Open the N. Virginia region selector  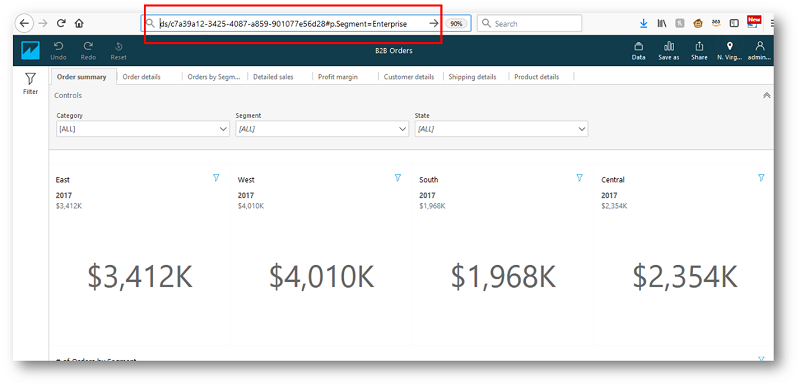click(729, 50)
